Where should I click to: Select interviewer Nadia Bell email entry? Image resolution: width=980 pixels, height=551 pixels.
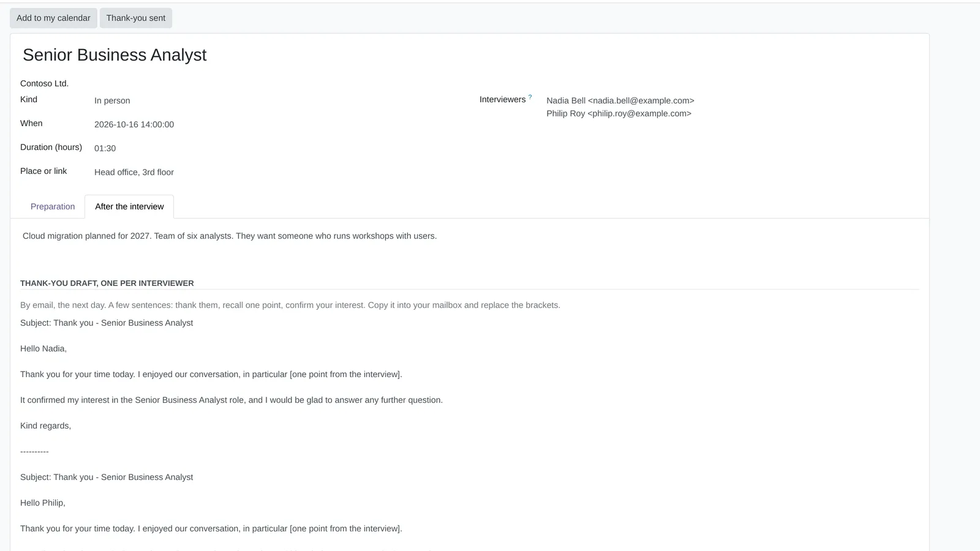[x=620, y=100]
